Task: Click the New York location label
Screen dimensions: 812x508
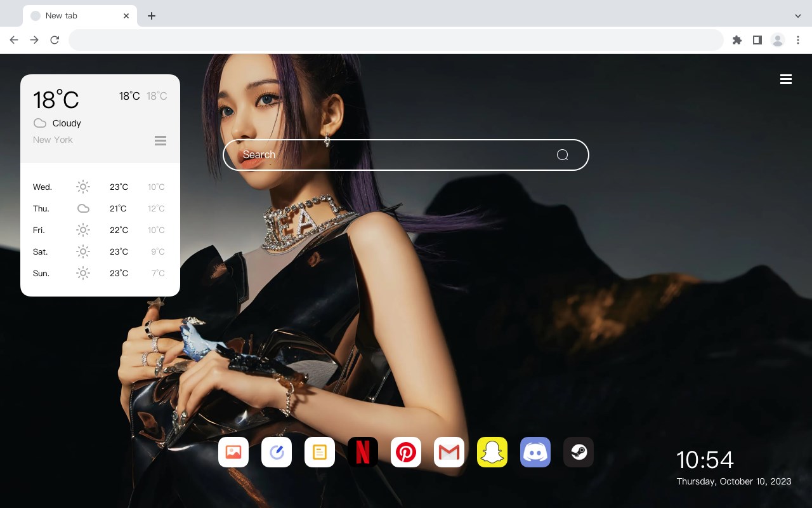Action: click(53, 140)
